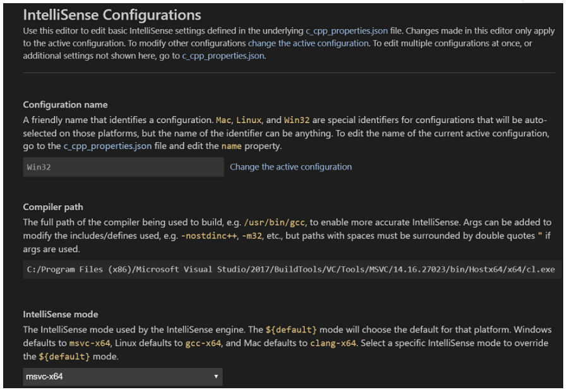Click the IntelliSense mode dropdown arrow

coord(216,377)
